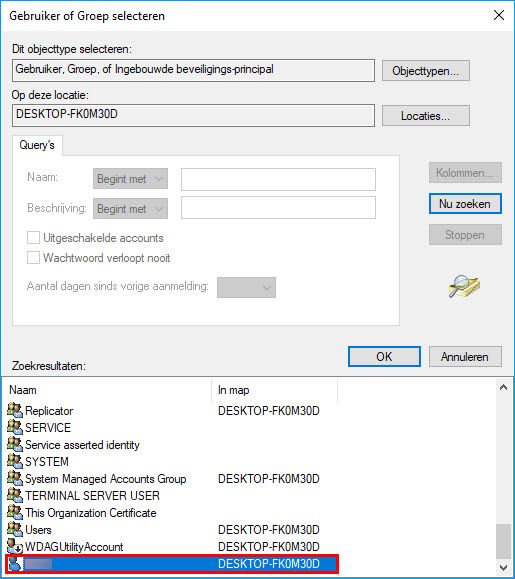
Task: Switch to the Query's tab
Action: (x=37, y=145)
